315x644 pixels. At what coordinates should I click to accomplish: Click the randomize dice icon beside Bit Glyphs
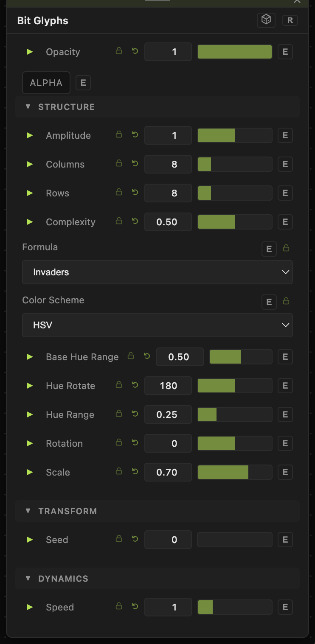pyautogui.click(x=266, y=20)
